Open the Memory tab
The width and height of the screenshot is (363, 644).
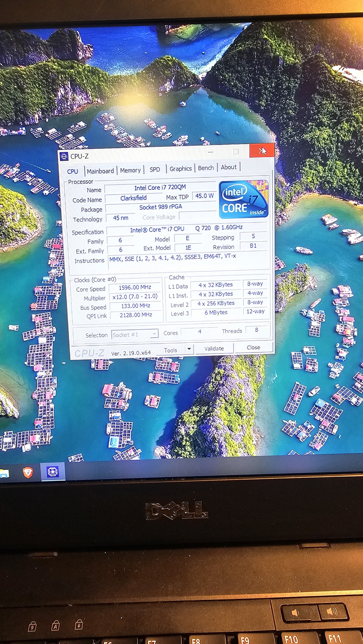point(130,170)
